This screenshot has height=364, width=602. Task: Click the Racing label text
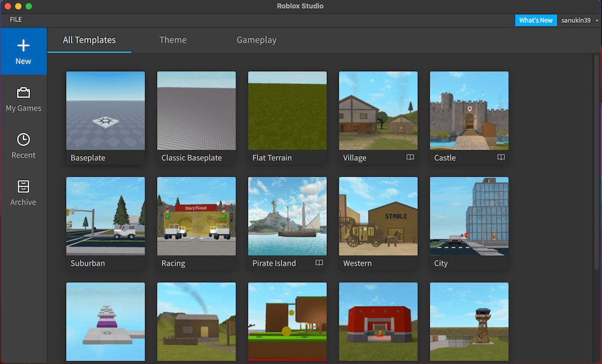(173, 263)
